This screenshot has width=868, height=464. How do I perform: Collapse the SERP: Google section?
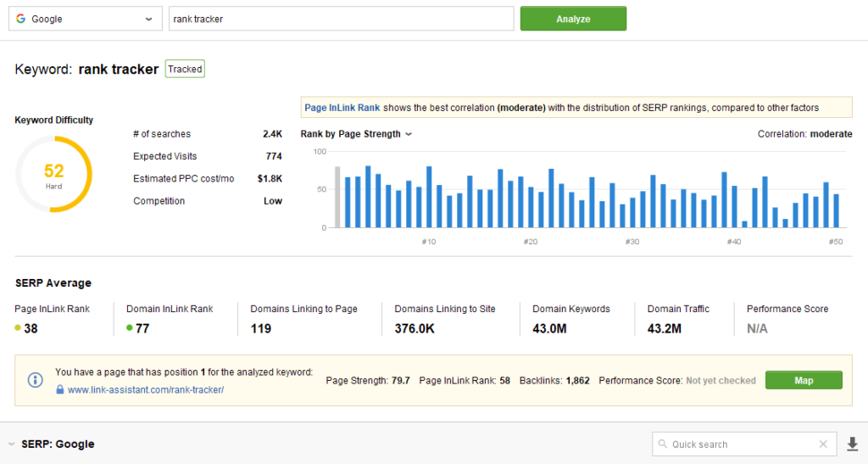[11, 444]
